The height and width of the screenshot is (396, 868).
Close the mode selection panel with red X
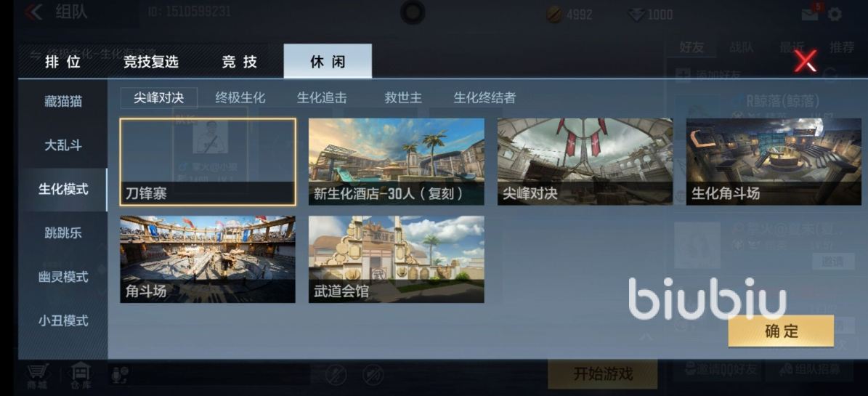(x=806, y=60)
